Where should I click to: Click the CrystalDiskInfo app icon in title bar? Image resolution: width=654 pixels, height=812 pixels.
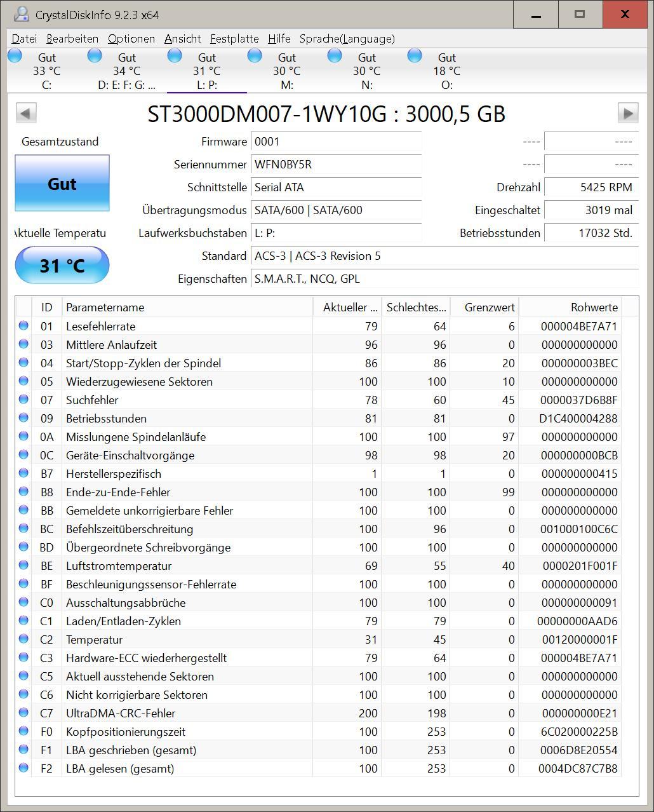(x=21, y=14)
